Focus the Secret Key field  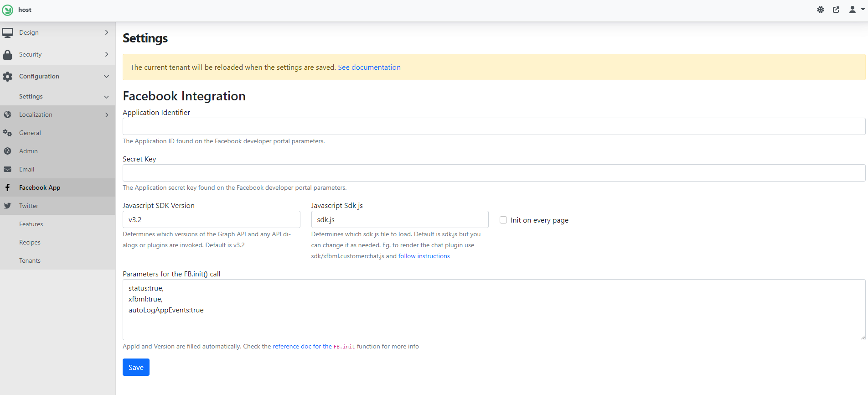pyautogui.click(x=494, y=173)
